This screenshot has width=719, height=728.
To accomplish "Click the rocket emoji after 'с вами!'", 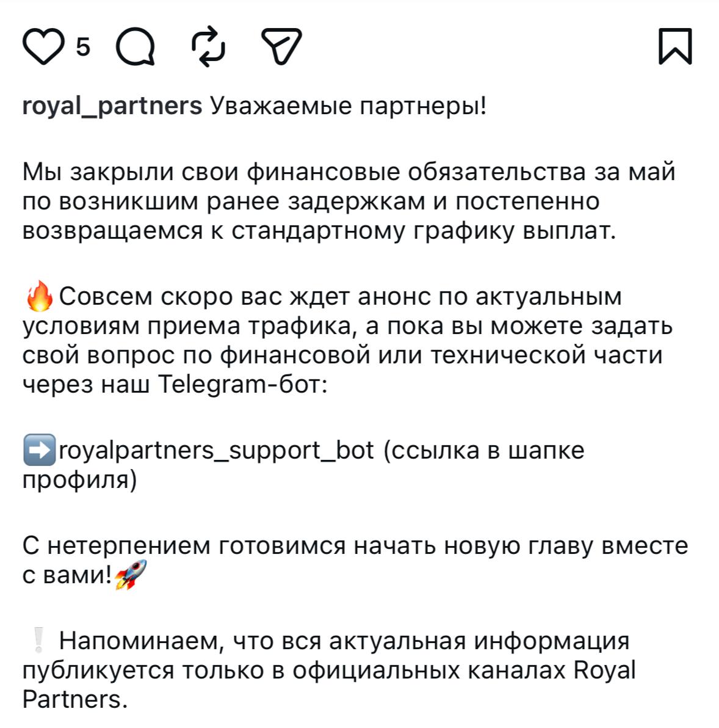I will [131, 574].
